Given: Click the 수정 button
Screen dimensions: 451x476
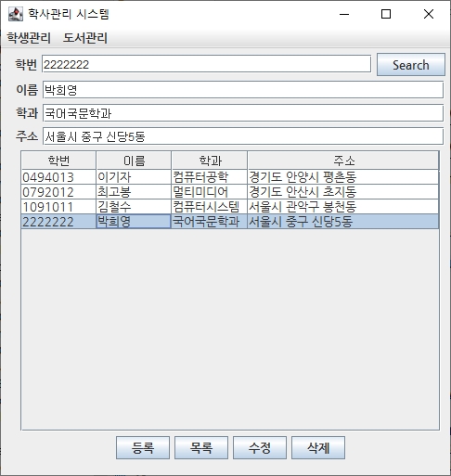Looking at the screenshot, I should point(260,447).
